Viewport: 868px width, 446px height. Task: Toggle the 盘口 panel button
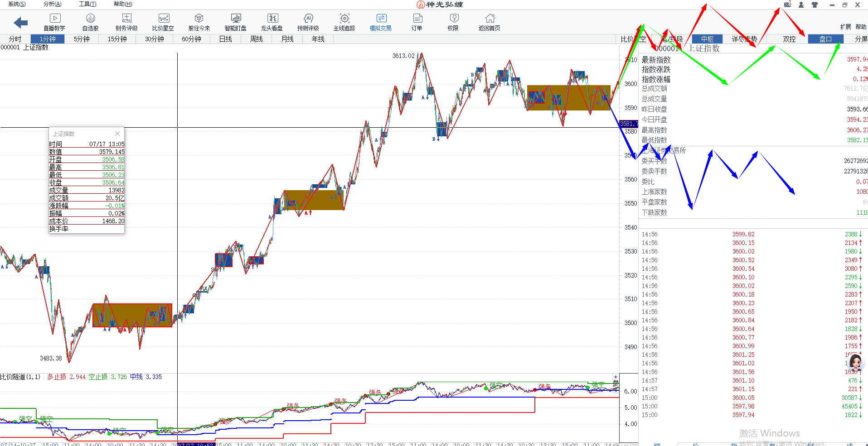(825, 39)
